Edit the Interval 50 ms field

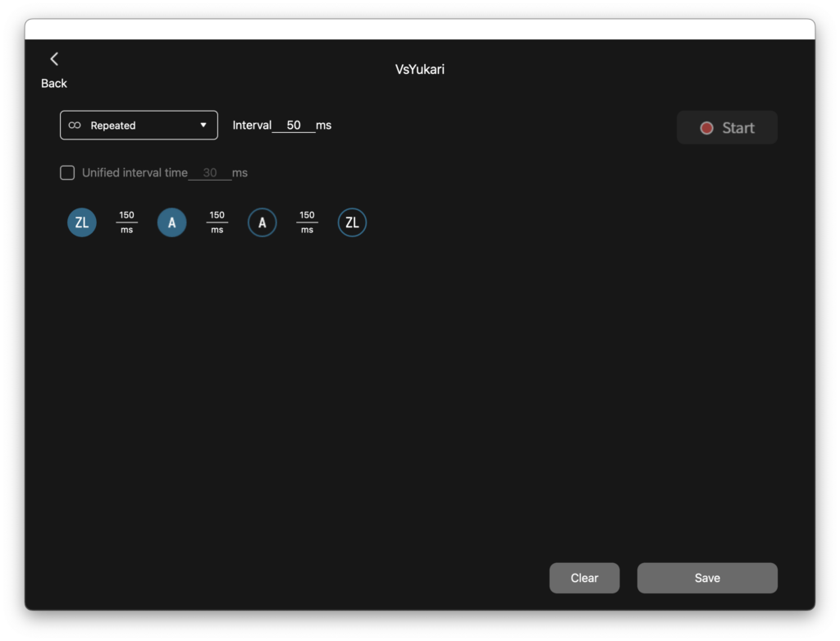294,126
